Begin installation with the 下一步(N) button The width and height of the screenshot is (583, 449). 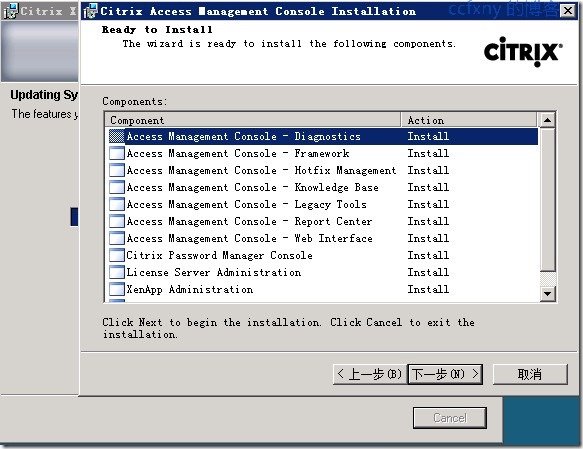[445, 374]
